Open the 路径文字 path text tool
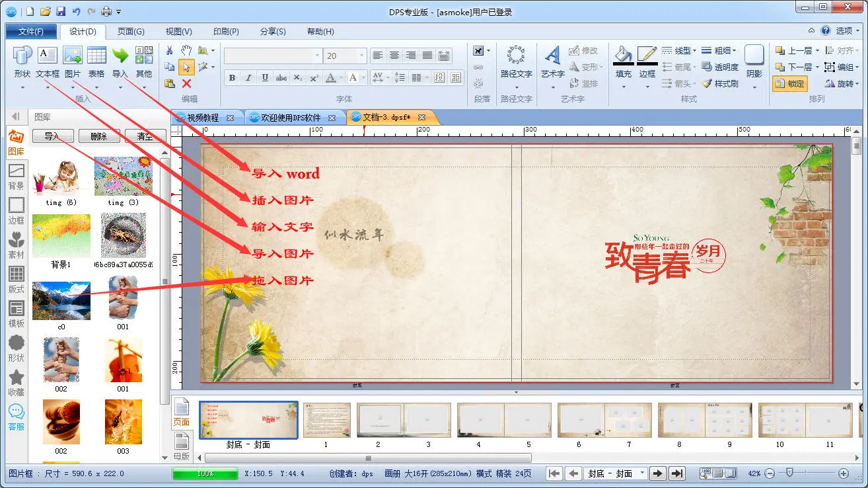 (516, 56)
